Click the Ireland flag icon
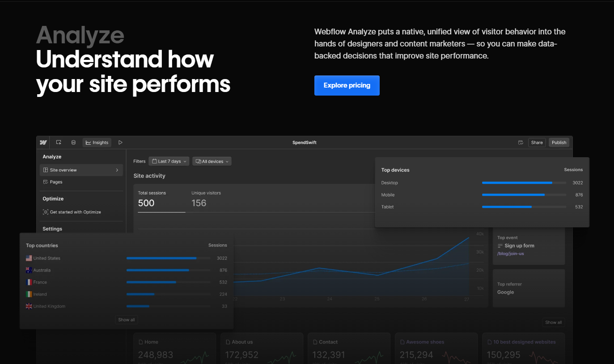 click(x=29, y=294)
